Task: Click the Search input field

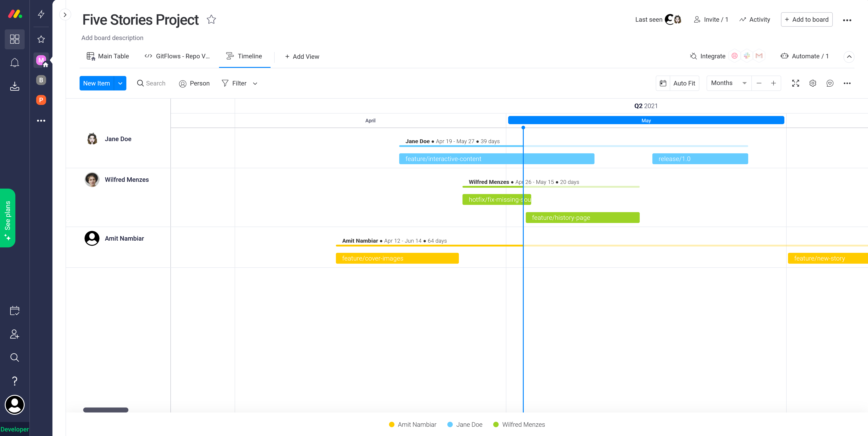Action: [155, 83]
